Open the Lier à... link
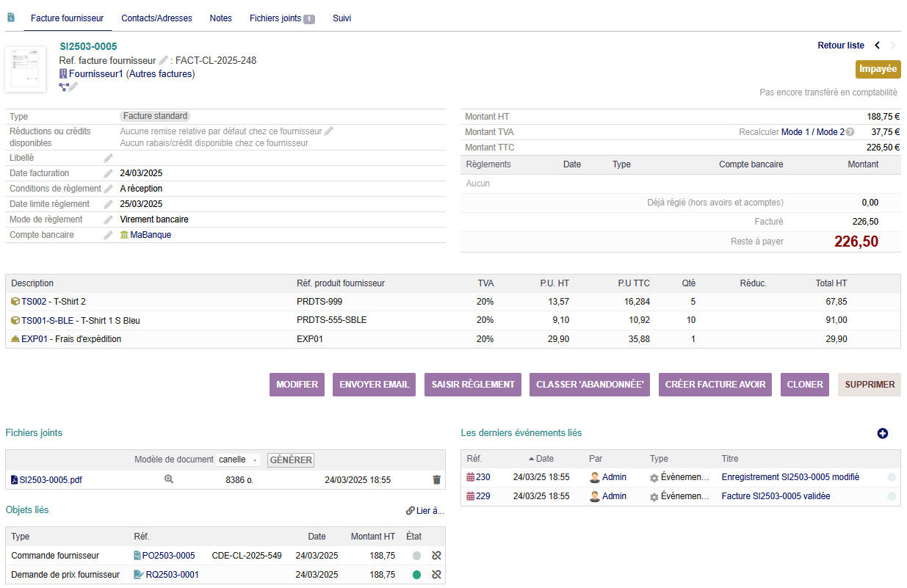The width and height of the screenshot is (907, 588). [x=425, y=511]
